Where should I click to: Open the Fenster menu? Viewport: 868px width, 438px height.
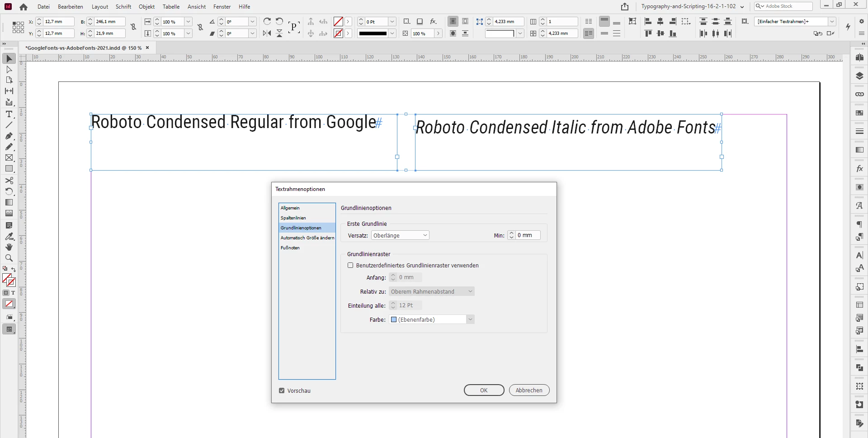click(x=222, y=7)
